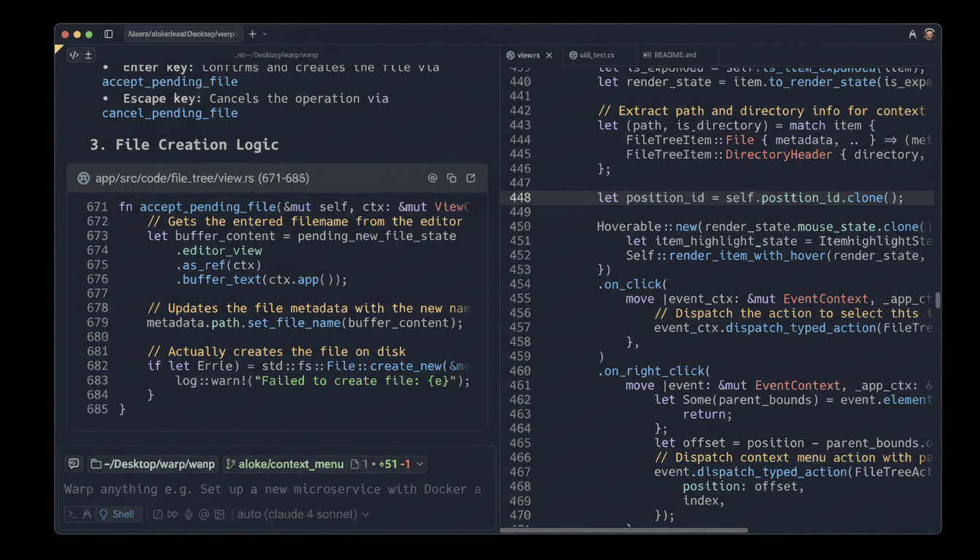This screenshot has height=560, width=980.
Task: Click the Warp account avatar at top right
Action: click(930, 34)
